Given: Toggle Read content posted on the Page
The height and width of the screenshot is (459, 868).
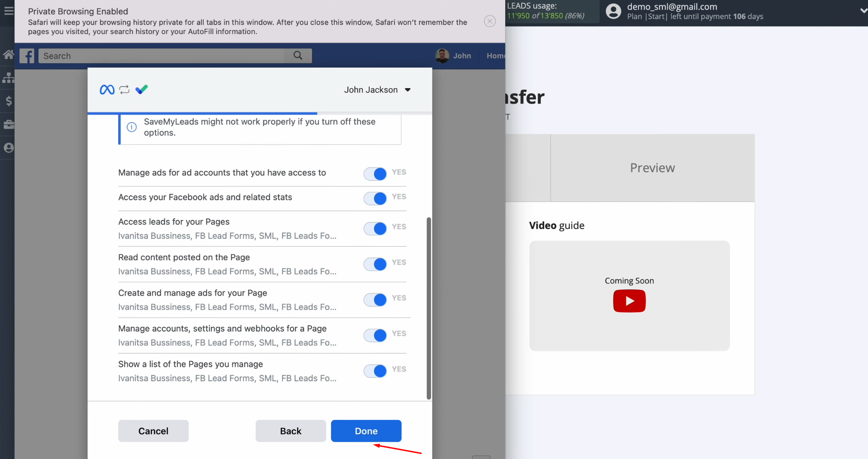Looking at the screenshot, I should pyautogui.click(x=375, y=264).
